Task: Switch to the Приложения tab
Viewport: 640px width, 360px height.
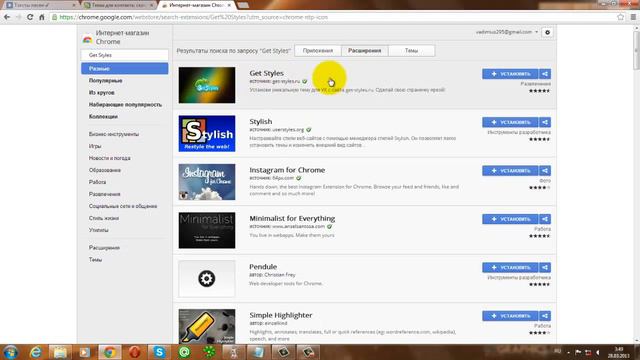Action: (318, 51)
